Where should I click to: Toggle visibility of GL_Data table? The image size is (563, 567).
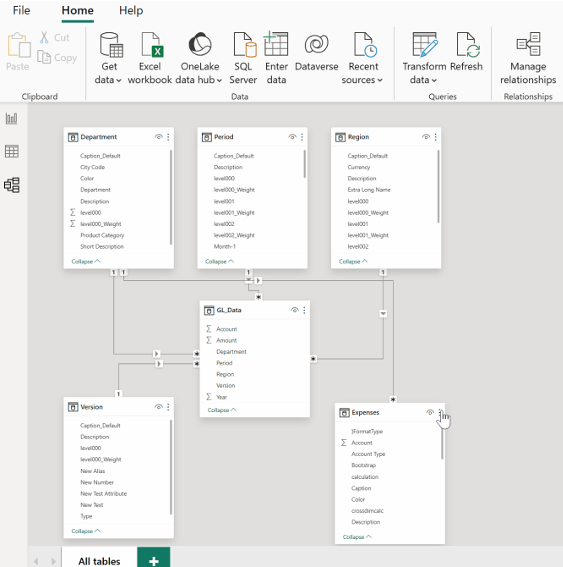pyautogui.click(x=295, y=310)
